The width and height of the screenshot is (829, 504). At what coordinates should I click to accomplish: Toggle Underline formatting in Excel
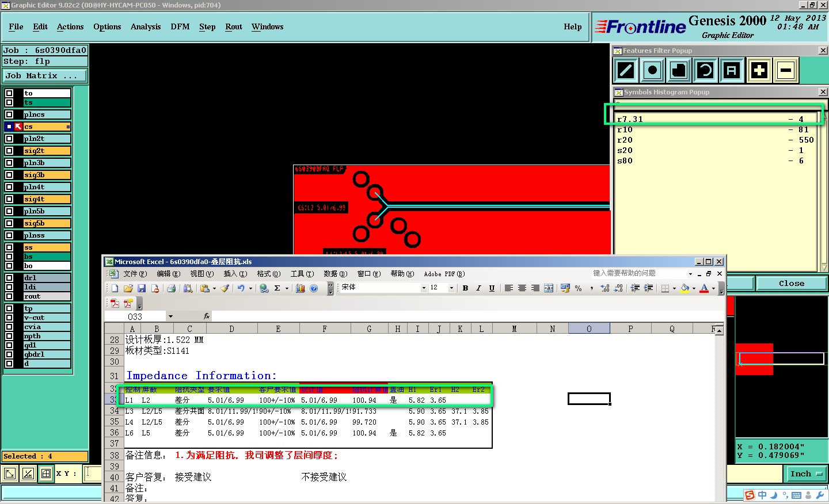click(492, 288)
